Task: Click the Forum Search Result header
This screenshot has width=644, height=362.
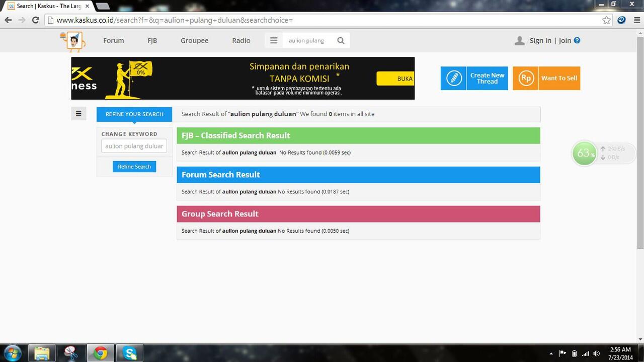Action: point(358,175)
